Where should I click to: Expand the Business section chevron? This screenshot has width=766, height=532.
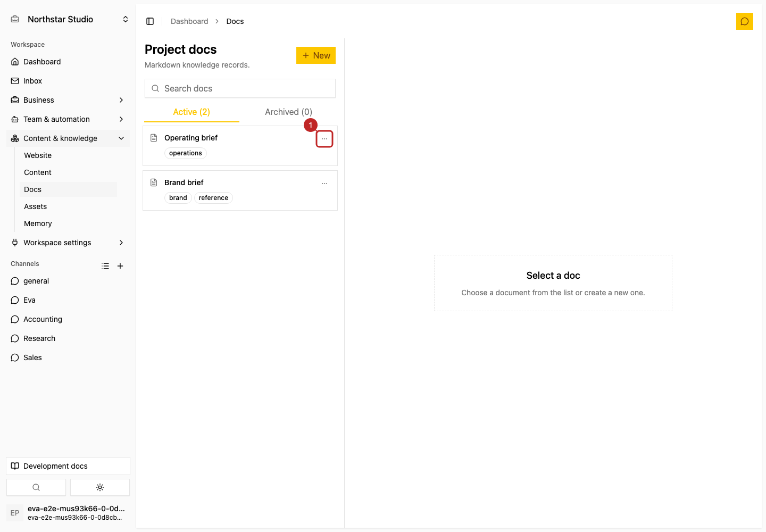click(x=121, y=100)
